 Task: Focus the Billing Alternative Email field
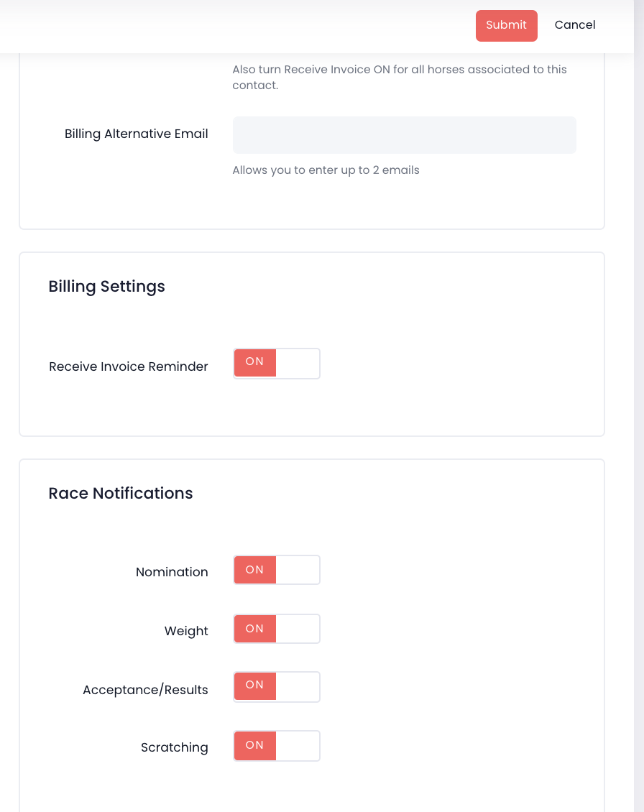coord(404,135)
